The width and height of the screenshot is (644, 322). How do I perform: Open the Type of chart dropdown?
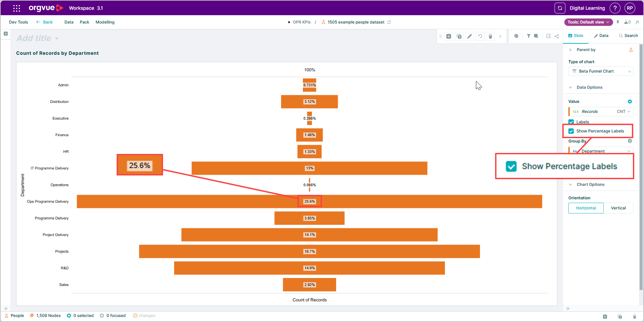[601, 71]
